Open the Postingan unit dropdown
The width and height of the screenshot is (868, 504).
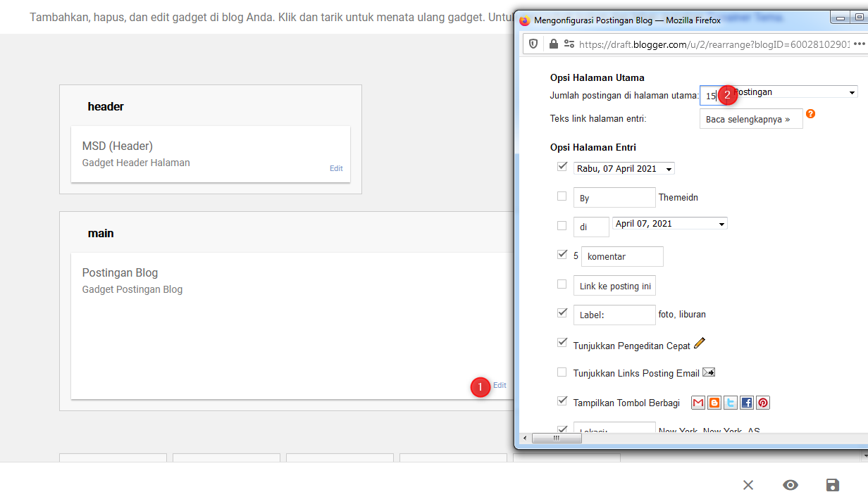[794, 92]
